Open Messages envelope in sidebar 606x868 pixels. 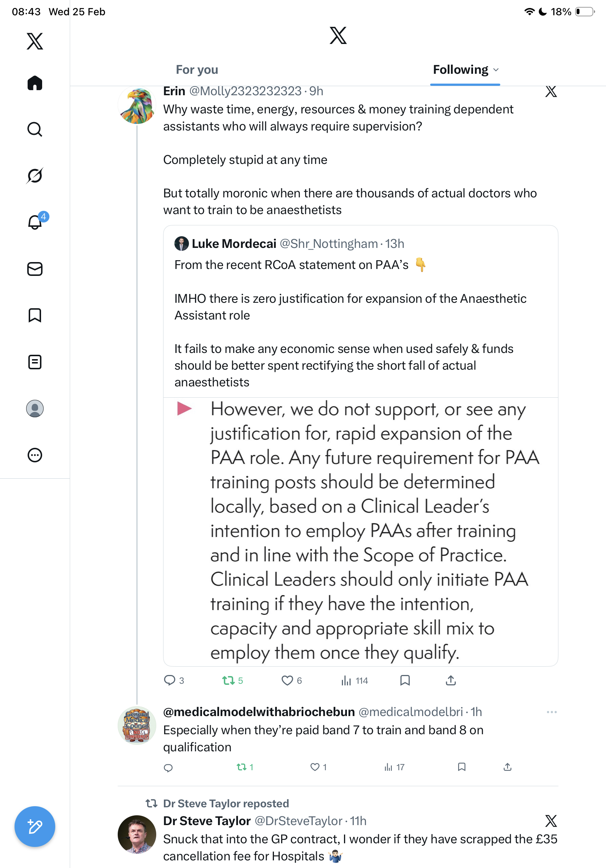(x=35, y=269)
